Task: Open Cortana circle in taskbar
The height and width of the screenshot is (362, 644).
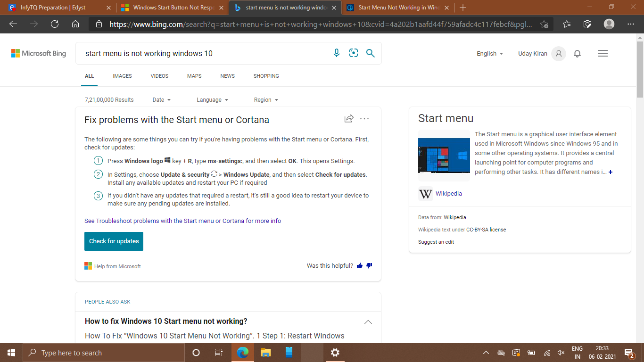Action: 196,353
